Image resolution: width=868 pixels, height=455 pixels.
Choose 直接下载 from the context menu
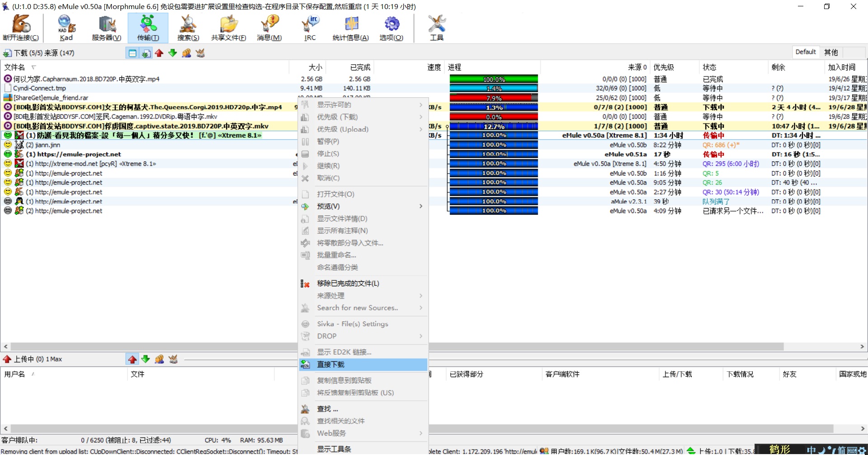pyautogui.click(x=363, y=365)
